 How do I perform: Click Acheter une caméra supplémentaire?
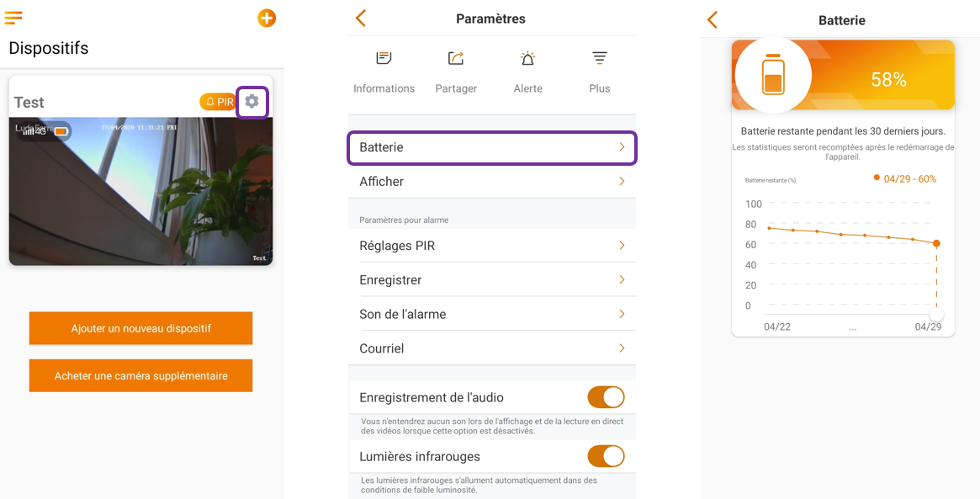(140, 376)
